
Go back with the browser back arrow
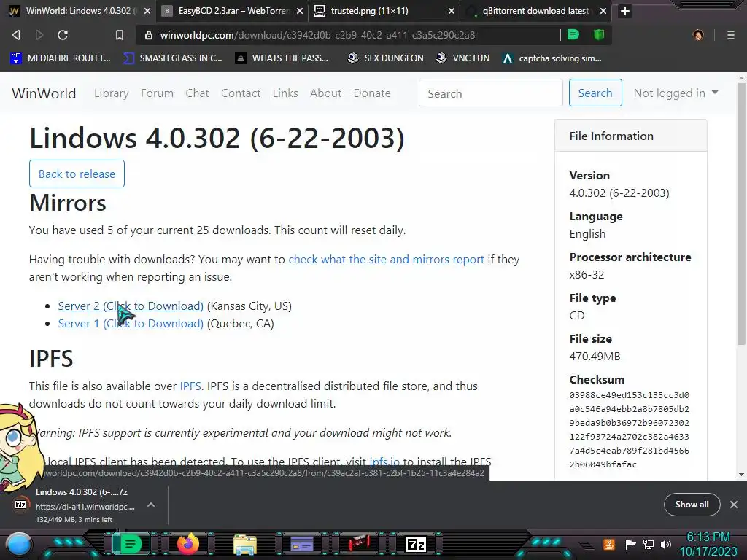[x=16, y=35]
